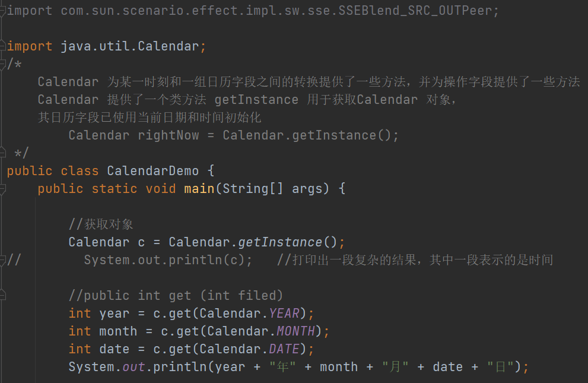The height and width of the screenshot is (383, 588).
Task: Click the main method name
Action: tap(199, 189)
